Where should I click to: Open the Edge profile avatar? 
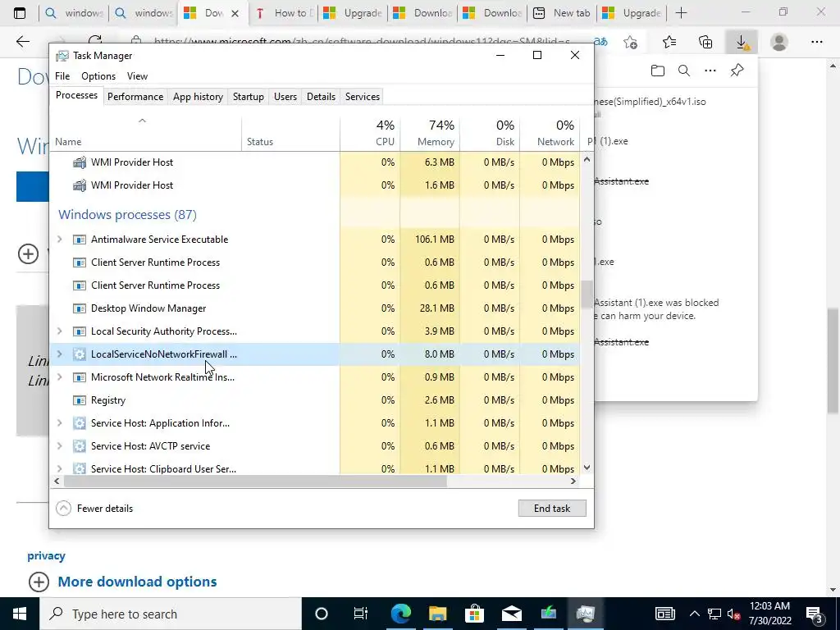[779, 42]
